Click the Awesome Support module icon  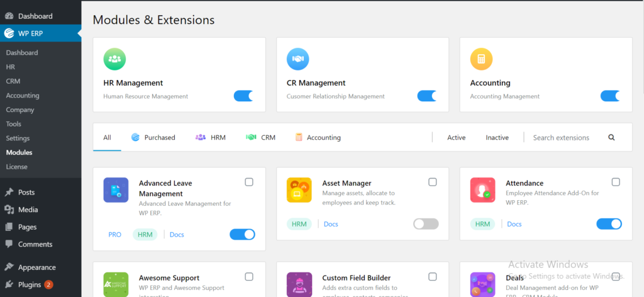[116, 284]
